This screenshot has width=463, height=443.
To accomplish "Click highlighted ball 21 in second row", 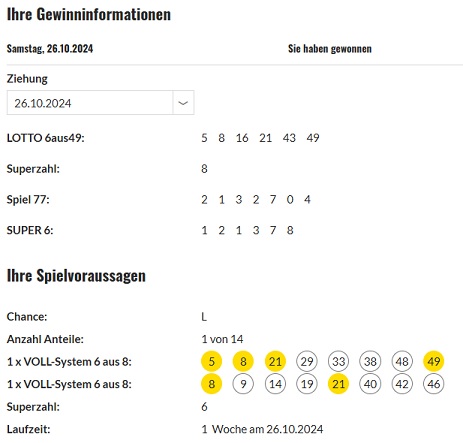I will (338, 384).
